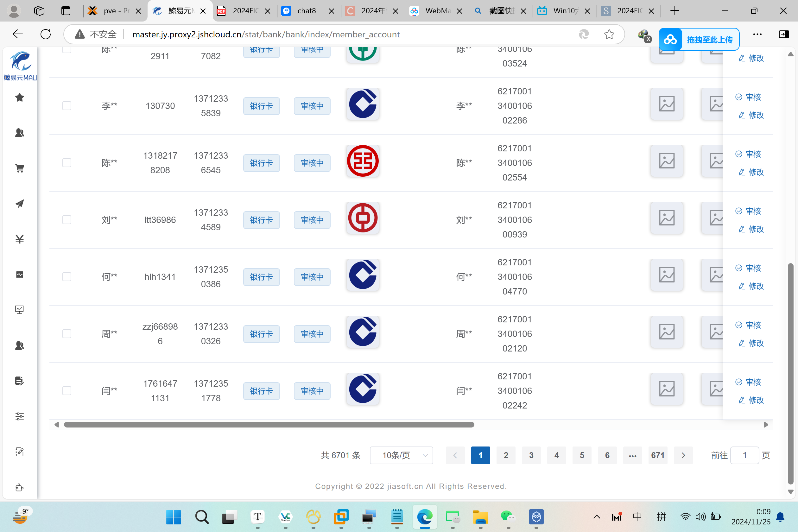Image resolution: width=798 pixels, height=532 pixels.
Task: Open the yen finance sidebar menu
Action: pyautogui.click(x=20, y=239)
